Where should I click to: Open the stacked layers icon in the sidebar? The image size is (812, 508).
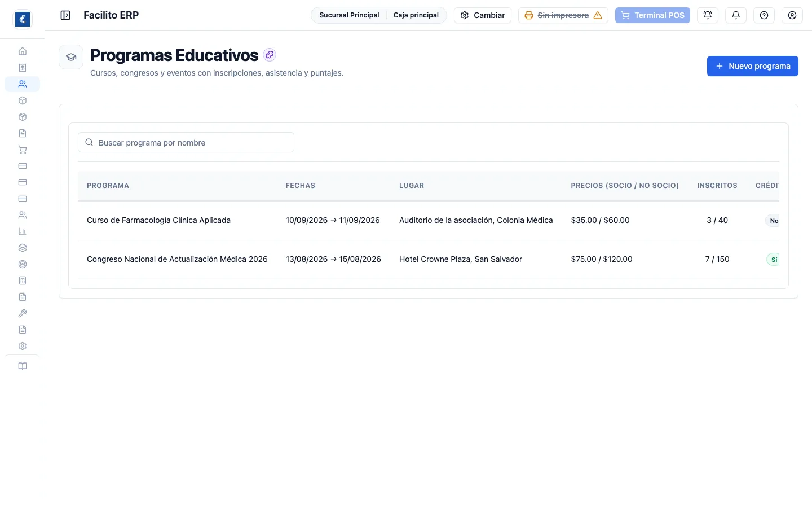tap(23, 248)
